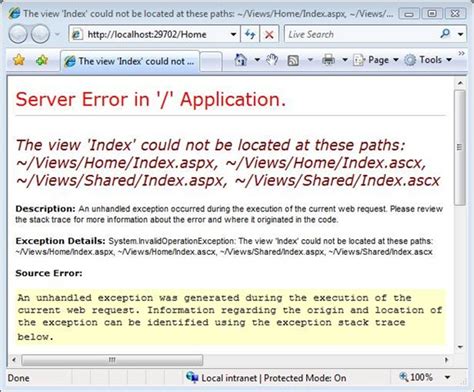474x392 pixels.
Task: Click the Refresh page button
Action: coord(250,34)
